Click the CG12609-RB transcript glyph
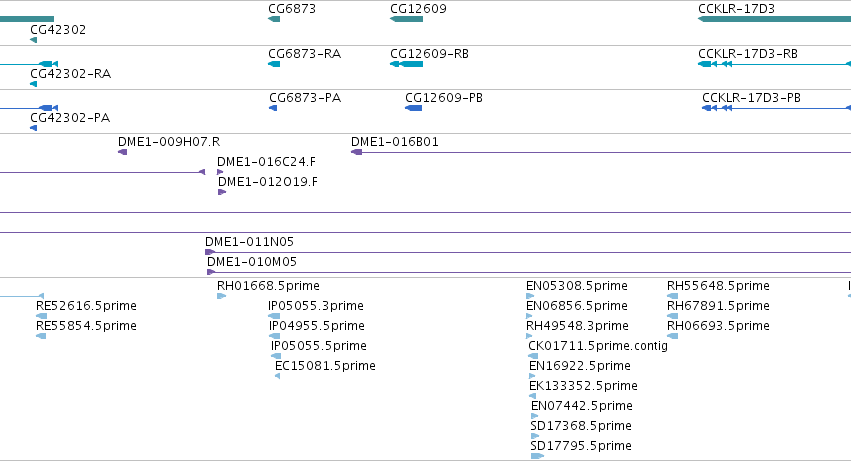Image resolution: width=851 pixels, height=461 pixels. [407, 64]
